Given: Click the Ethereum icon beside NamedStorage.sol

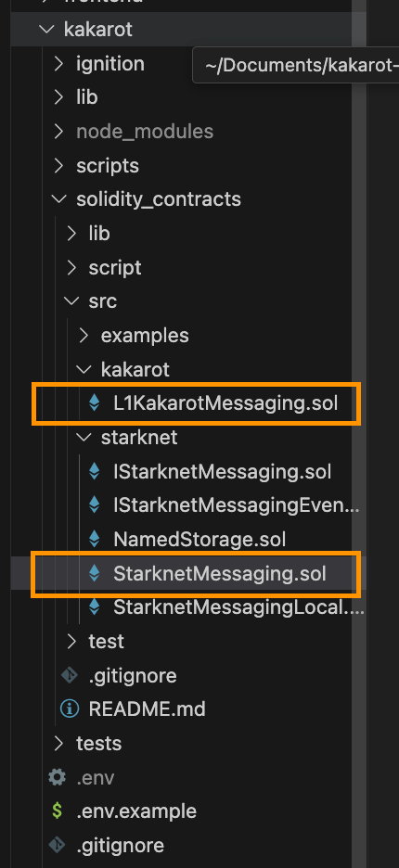Looking at the screenshot, I should 95,539.
